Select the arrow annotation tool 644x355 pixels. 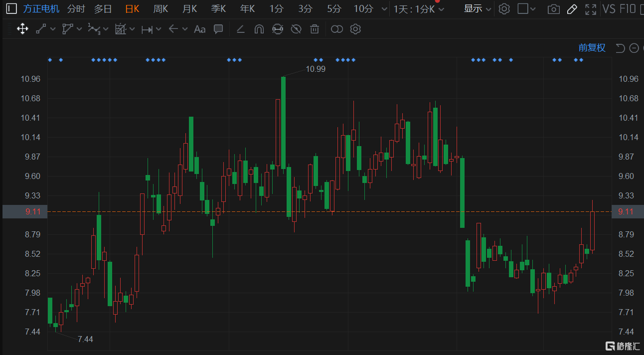click(173, 29)
